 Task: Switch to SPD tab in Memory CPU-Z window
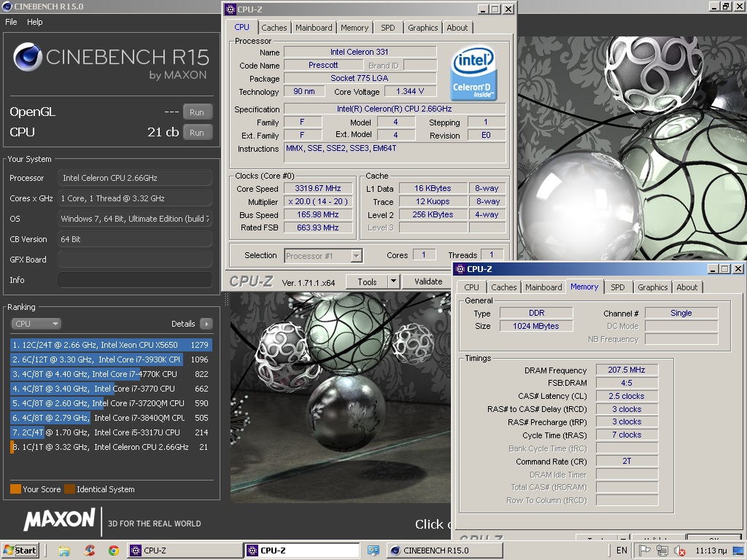click(617, 287)
